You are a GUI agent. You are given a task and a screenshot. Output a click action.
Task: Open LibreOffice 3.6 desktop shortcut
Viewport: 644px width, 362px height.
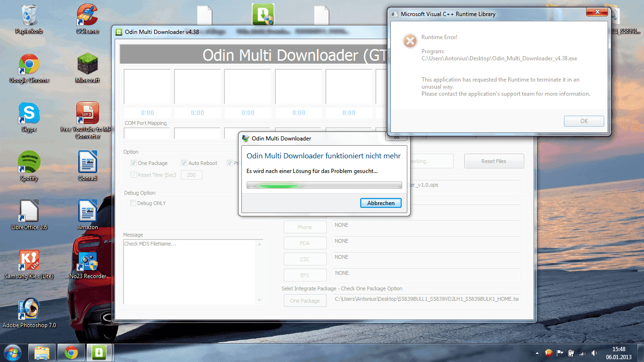click(29, 215)
